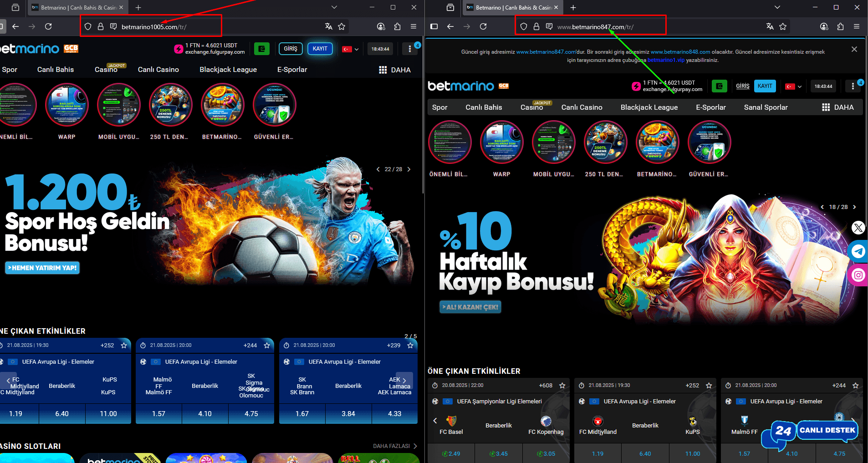Image resolution: width=868 pixels, height=463 pixels.
Task: Open Blackjack League tab in right window
Action: 649,107
